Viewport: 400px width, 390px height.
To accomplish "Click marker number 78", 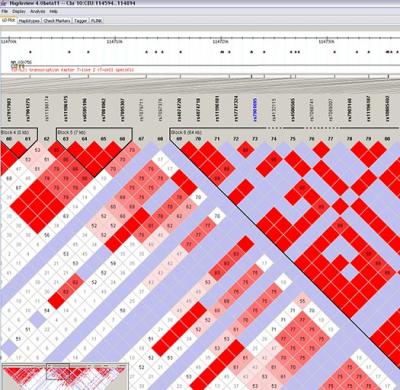I will click(349, 139).
